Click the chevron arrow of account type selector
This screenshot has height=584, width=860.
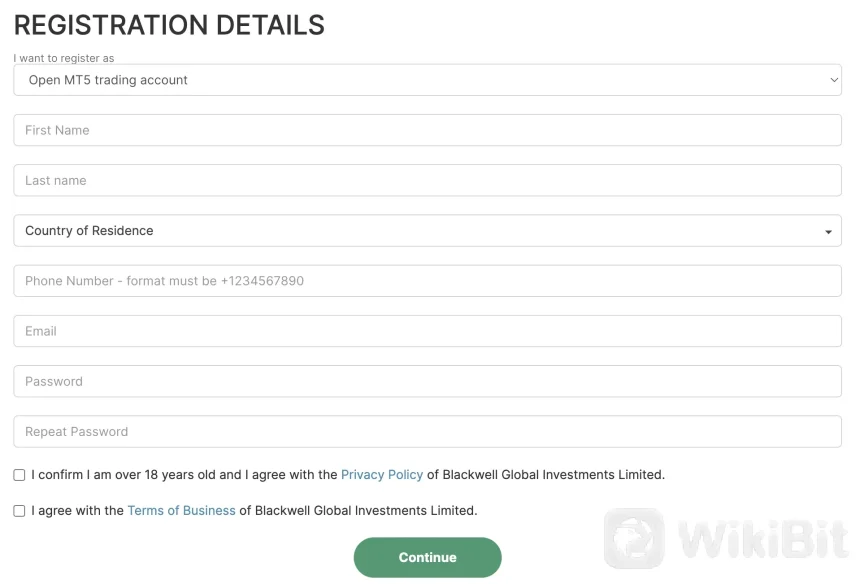pos(834,80)
